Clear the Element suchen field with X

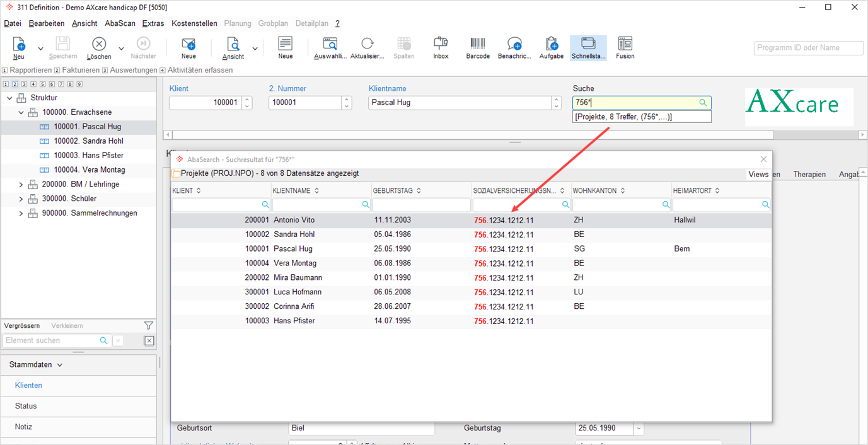[x=119, y=341]
